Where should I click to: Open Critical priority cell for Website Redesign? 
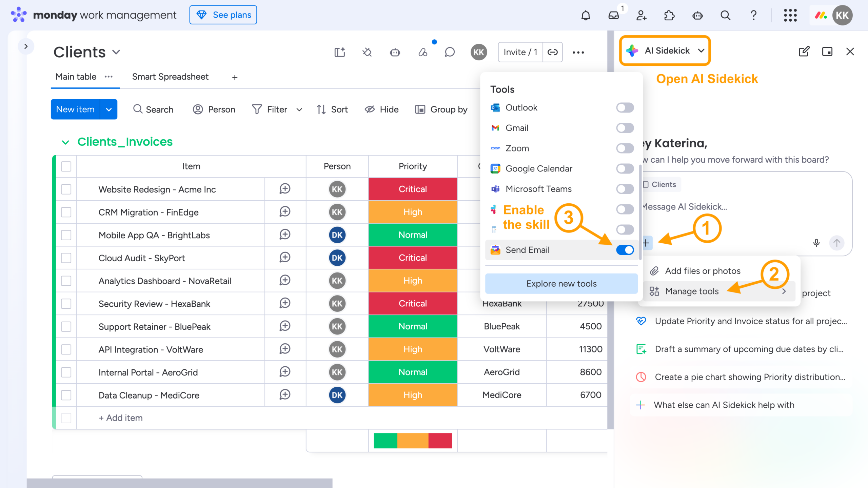coord(413,189)
